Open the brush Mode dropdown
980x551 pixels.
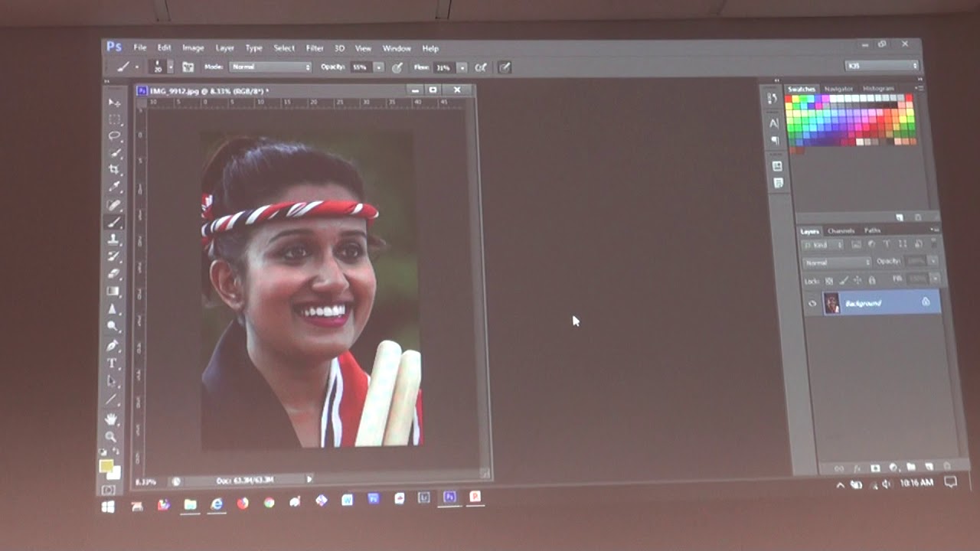click(270, 67)
